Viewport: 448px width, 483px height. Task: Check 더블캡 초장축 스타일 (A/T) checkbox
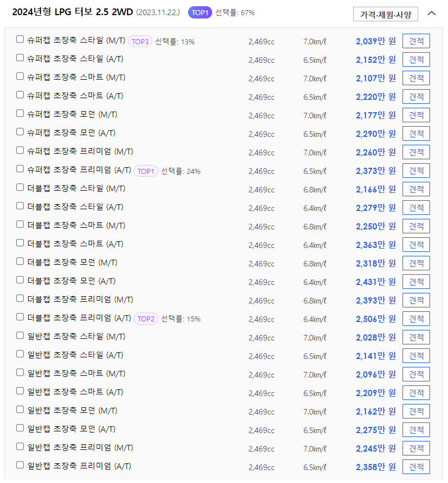pos(20,206)
